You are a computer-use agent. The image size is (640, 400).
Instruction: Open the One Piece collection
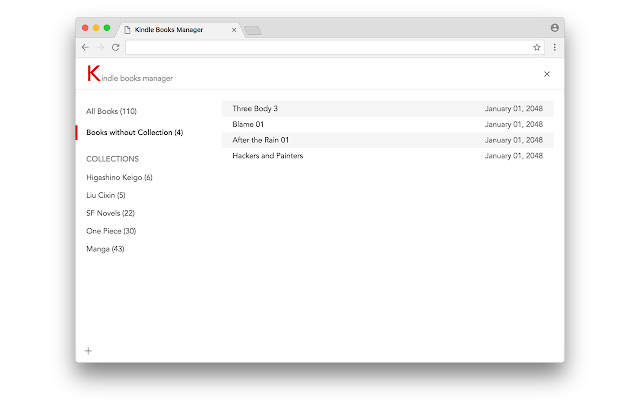[111, 231]
